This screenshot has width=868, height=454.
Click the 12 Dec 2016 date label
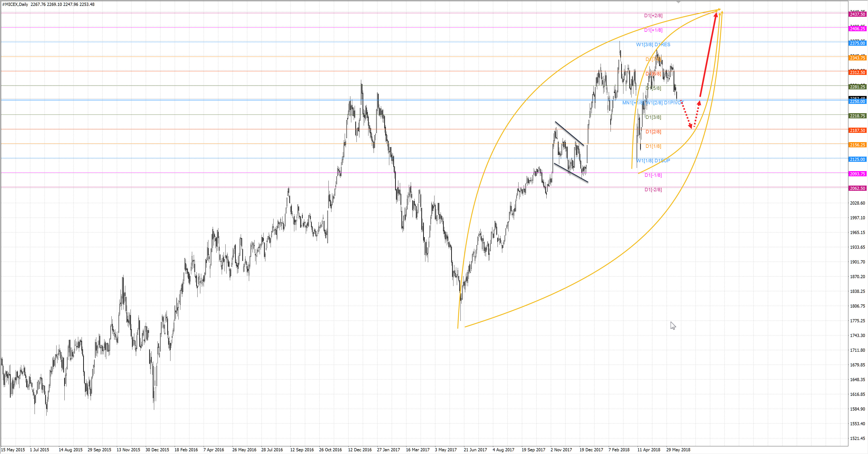pos(360,450)
